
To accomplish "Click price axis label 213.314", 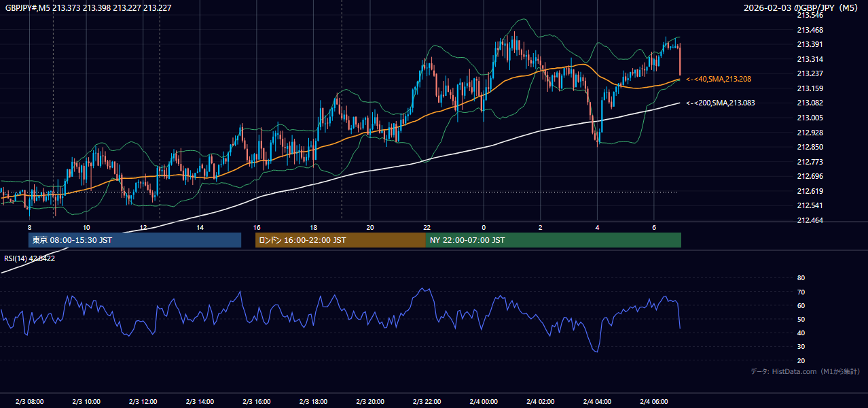I will 810,59.
